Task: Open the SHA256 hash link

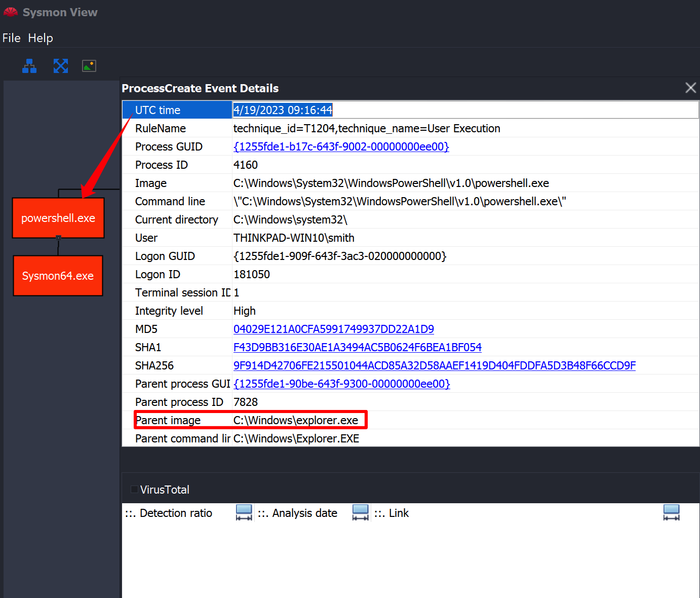Action: (x=435, y=365)
